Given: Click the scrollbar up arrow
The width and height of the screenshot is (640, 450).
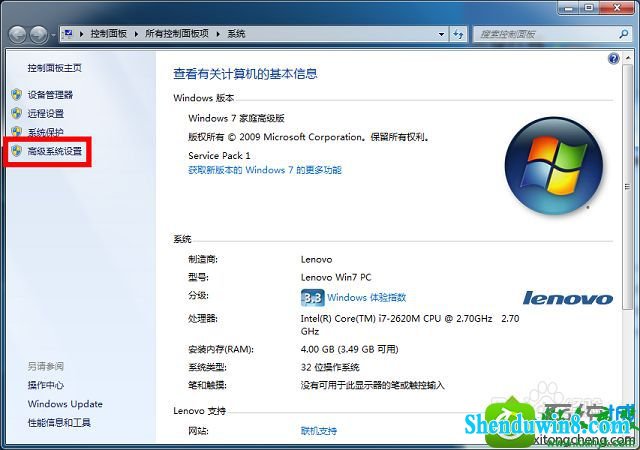Looking at the screenshot, I should (x=627, y=58).
